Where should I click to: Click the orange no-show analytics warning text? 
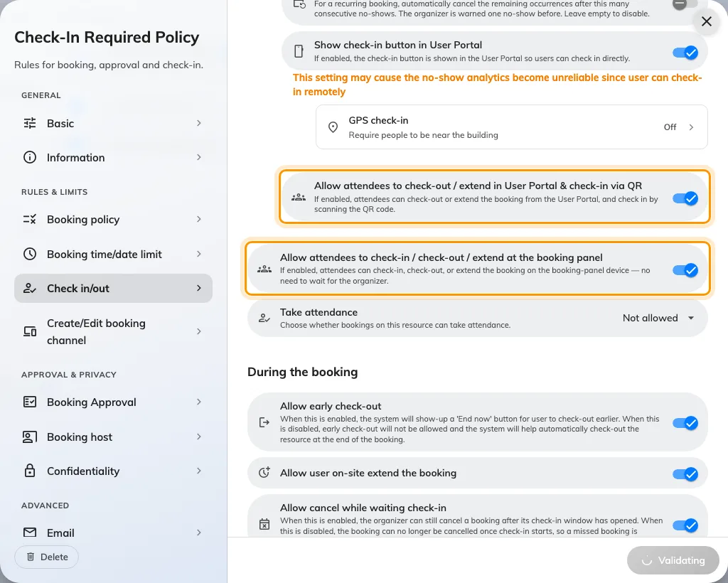pos(497,85)
